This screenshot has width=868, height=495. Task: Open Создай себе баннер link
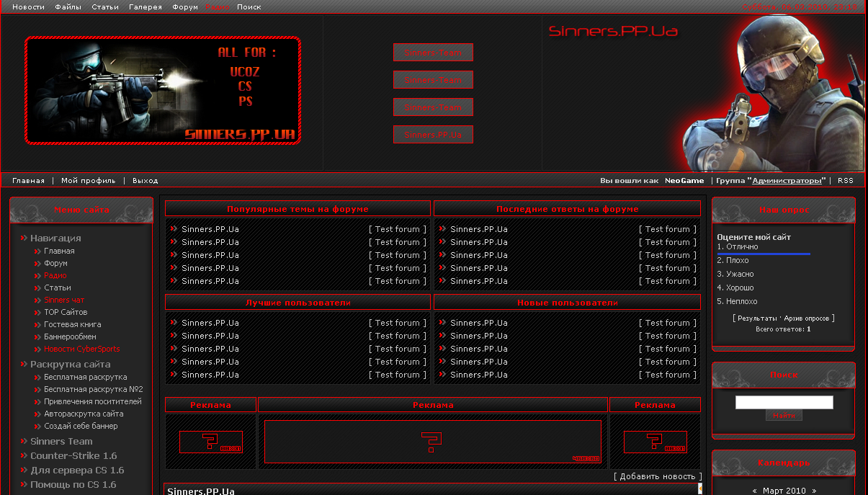click(x=81, y=426)
